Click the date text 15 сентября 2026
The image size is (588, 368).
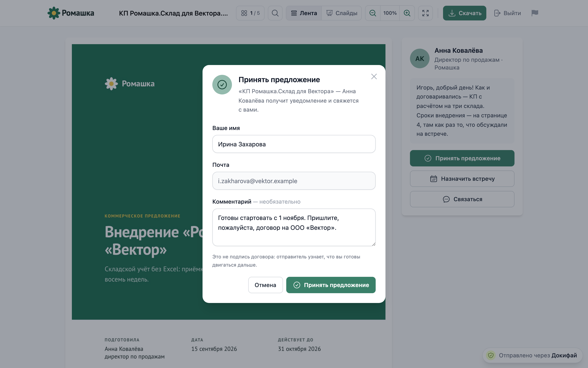point(214,349)
